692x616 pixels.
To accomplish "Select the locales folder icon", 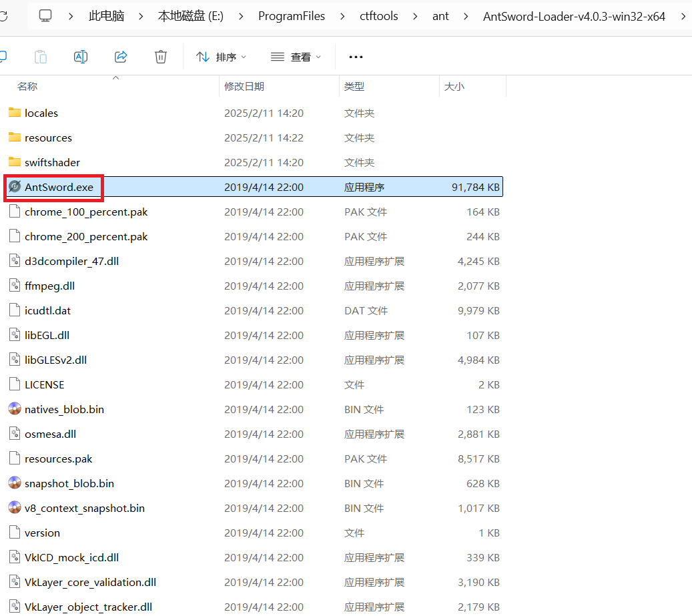I will coord(15,113).
